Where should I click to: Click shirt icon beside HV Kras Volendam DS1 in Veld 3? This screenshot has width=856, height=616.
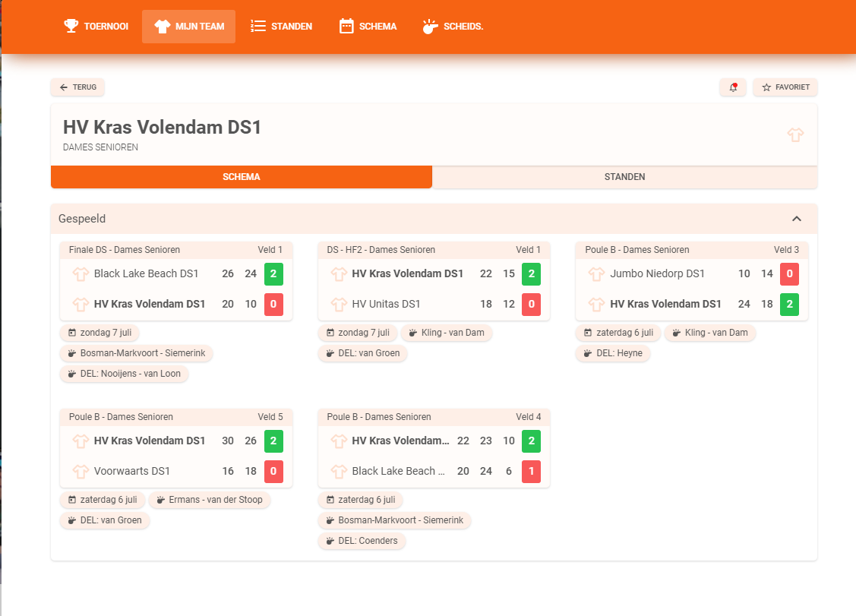(x=597, y=304)
